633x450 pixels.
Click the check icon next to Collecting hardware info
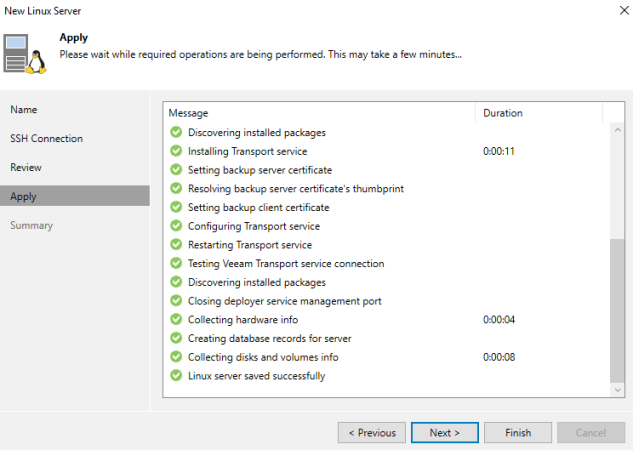click(176, 320)
